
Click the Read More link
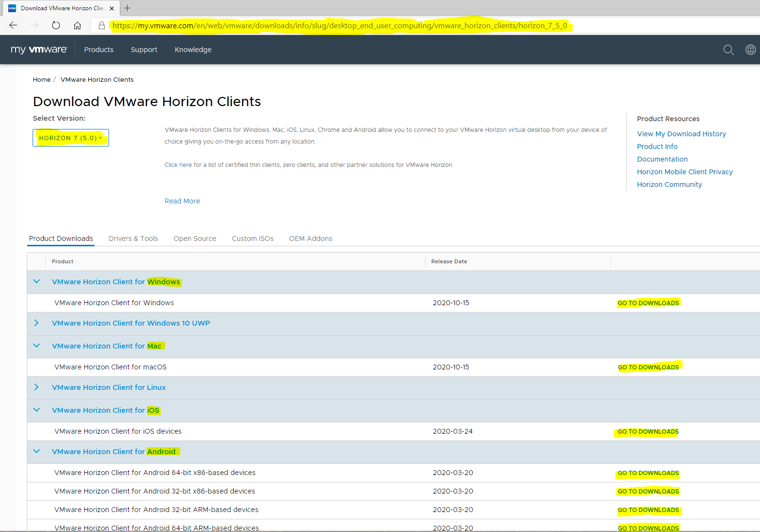click(182, 201)
